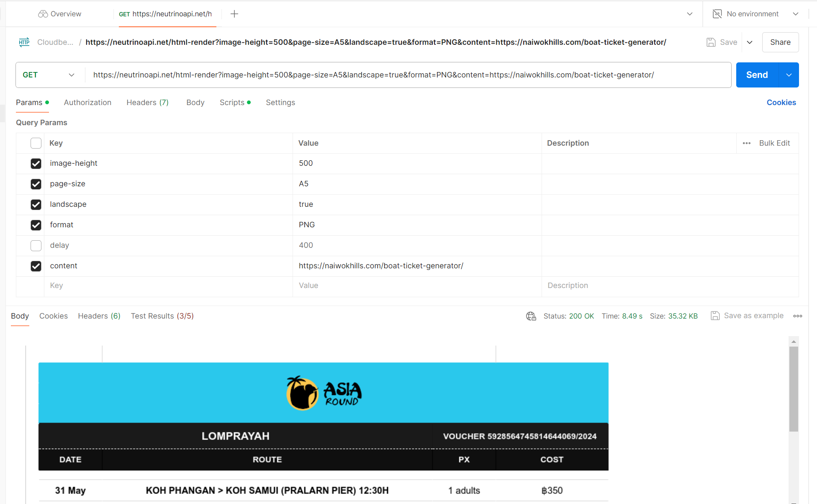Click the Description column header
The image size is (817, 504).
[x=568, y=143]
